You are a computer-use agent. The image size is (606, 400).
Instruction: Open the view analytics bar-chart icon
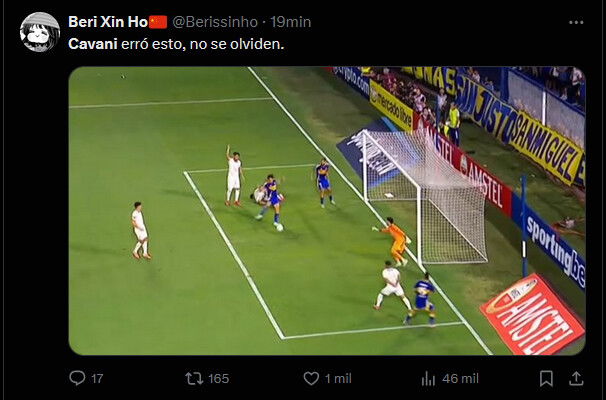[x=428, y=379]
